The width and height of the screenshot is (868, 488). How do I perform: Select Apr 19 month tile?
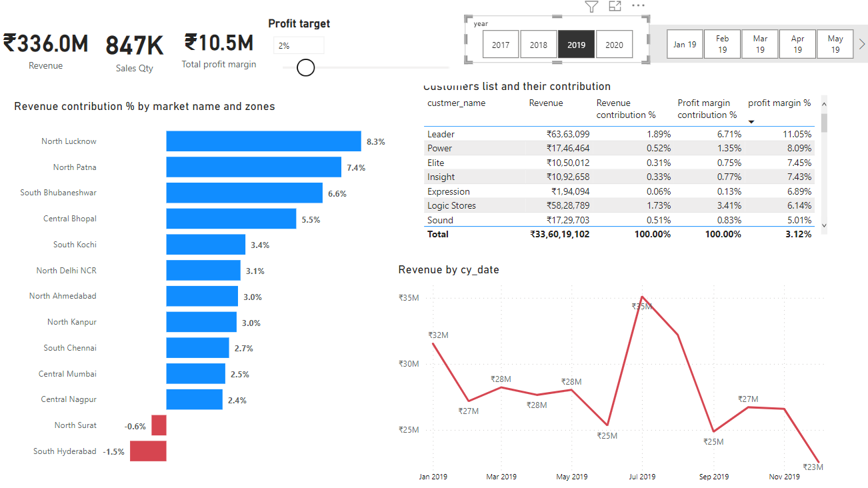point(798,45)
